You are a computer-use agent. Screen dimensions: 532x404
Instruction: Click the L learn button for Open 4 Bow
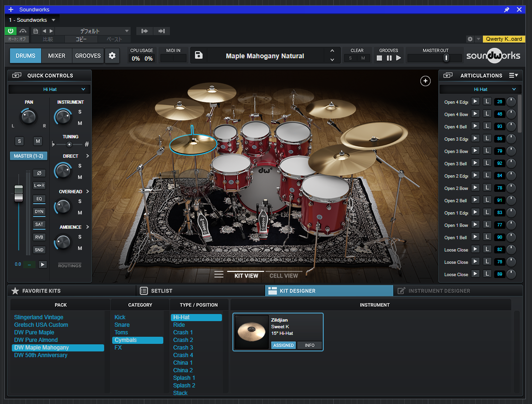(487, 114)
